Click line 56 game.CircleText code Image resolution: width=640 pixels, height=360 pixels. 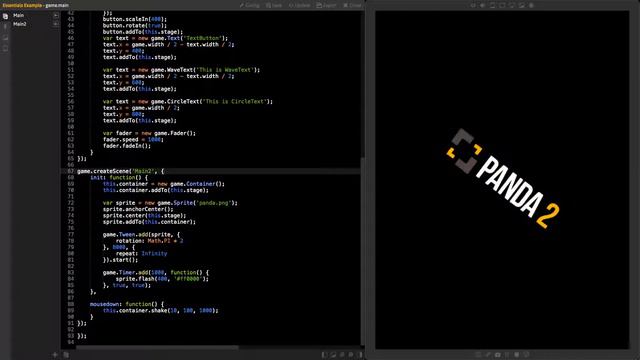tap(187, 102)
